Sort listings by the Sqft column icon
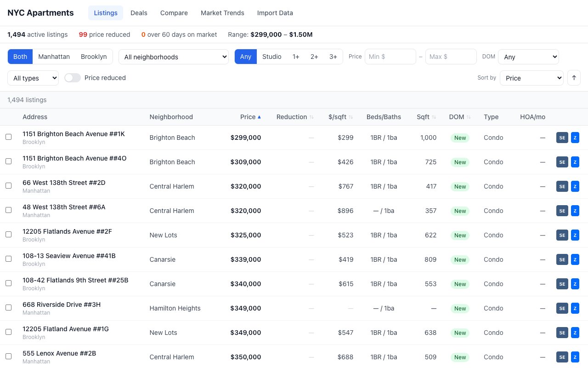The height and width of the screenshot is (368, 588). (434, 117)
